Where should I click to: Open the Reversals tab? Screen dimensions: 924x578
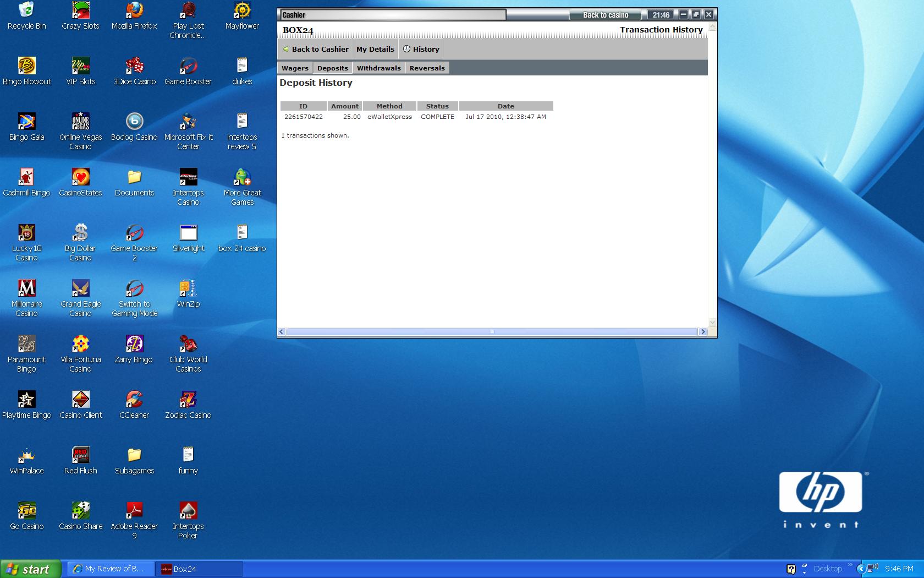(427, 68)
